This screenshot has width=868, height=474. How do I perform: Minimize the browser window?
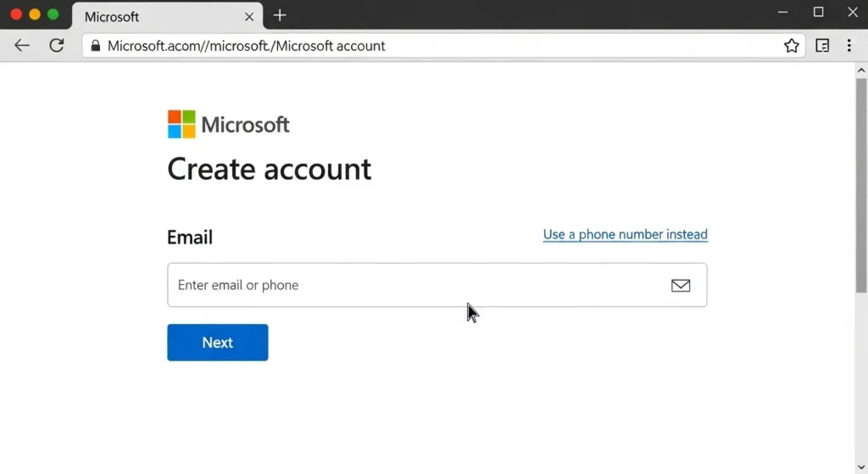(782, 12)
